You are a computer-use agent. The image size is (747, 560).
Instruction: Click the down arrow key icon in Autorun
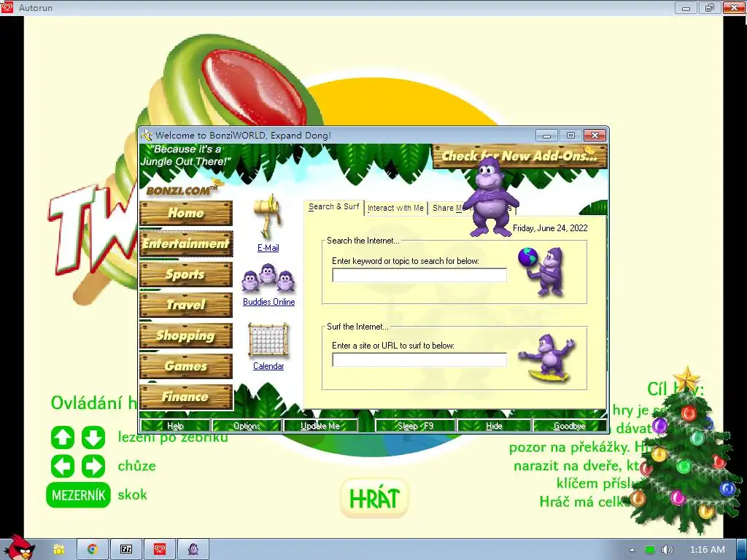[93, 437]
